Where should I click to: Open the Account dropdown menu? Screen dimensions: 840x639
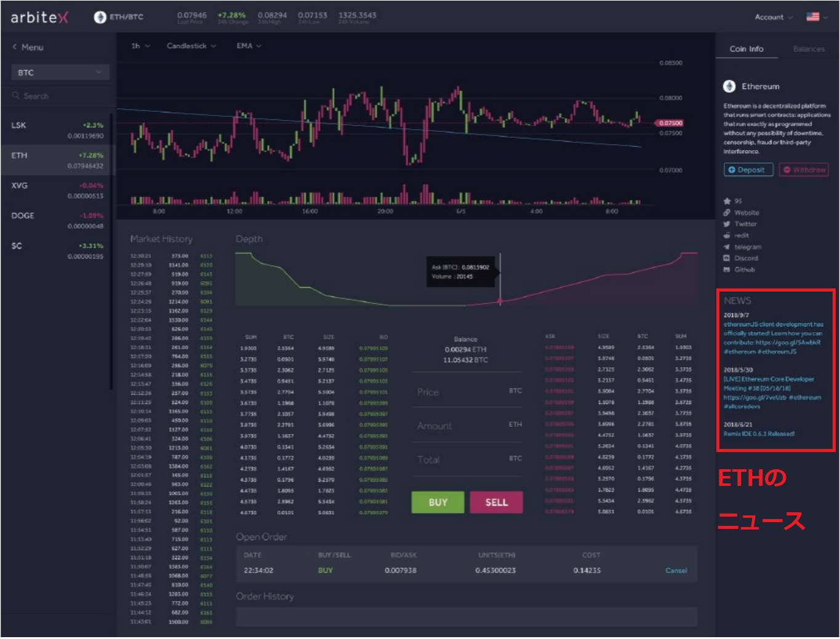pos(774,17)
